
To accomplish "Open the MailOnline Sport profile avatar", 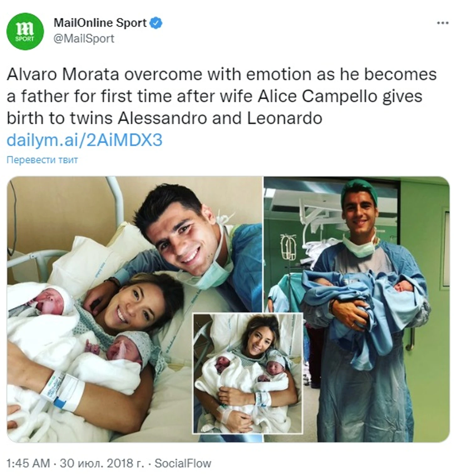I will [x=25, y=31].
